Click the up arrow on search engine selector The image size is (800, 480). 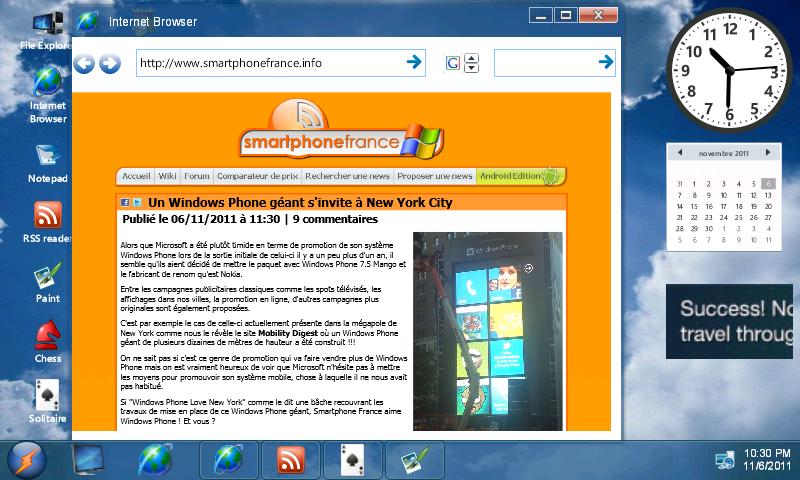tap(471, 58)
